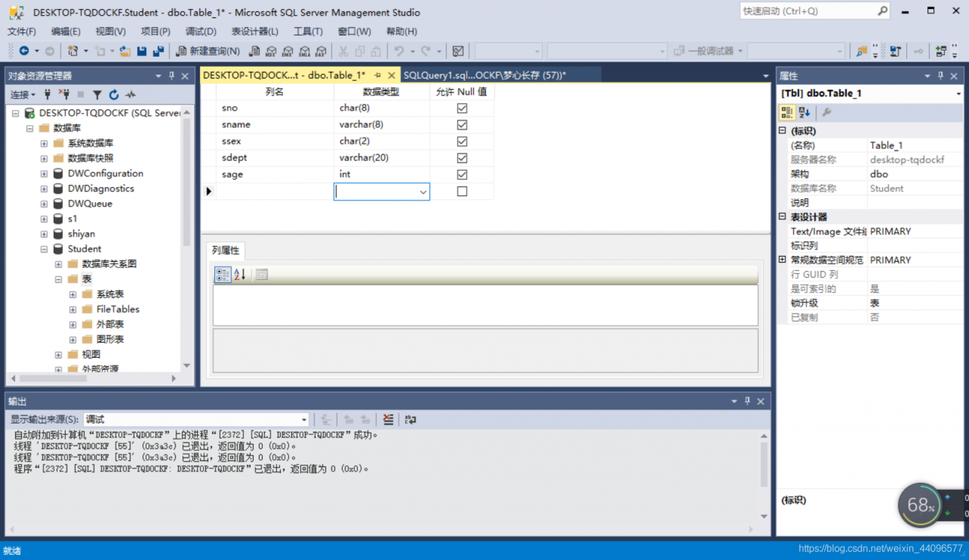Clear all text in the output panel
This screenshot has width=969, height=560.
tap(388, 419)
